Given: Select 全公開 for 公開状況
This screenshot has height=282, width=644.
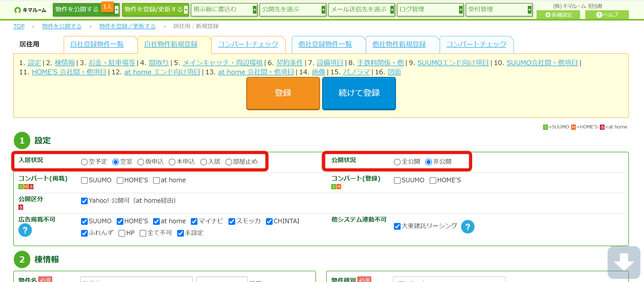Looking at the screenshot, I should point(397,162).
